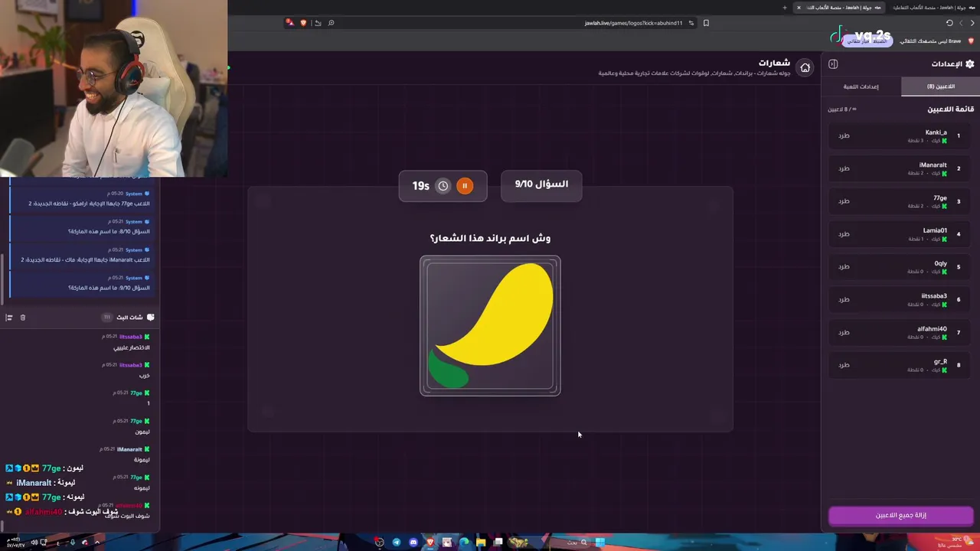This screenshot has width=980, height=551.
Task: Click player name Kanki_a
Action: tap(936, 132)
